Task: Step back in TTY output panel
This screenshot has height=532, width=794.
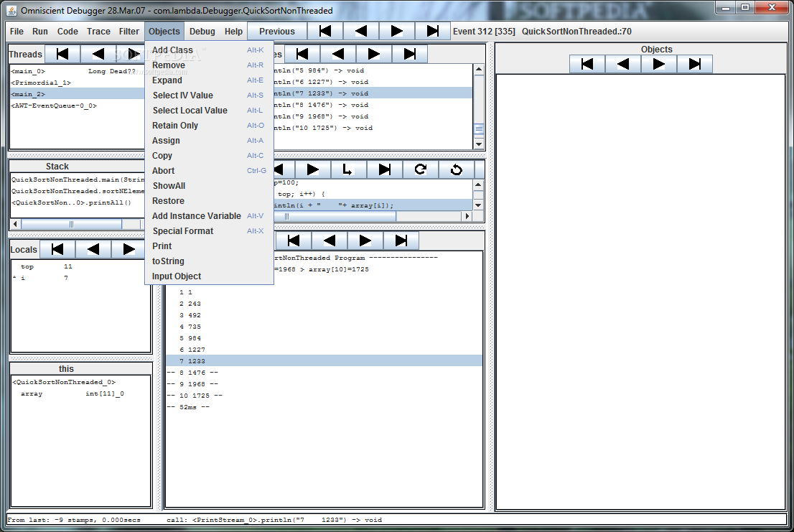Action: coord(329,241)
